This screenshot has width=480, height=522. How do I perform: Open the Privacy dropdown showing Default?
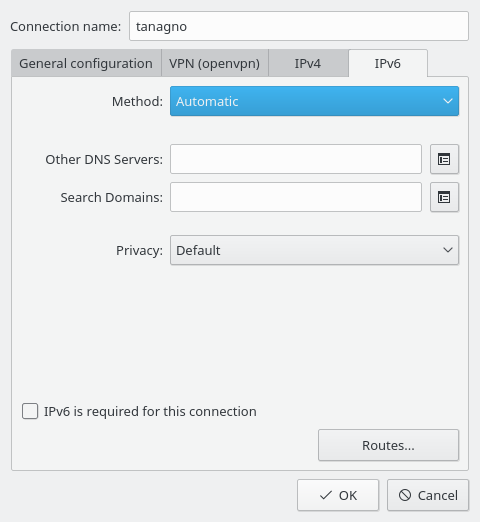pos(314,250)
